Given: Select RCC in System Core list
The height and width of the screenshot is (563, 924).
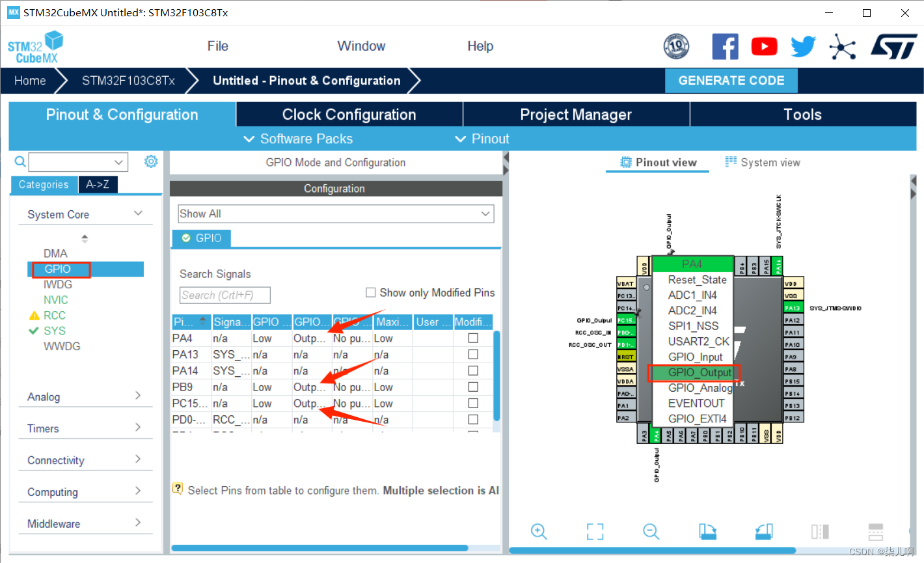Looking at the screenshot, I should (x=55, y=315).
